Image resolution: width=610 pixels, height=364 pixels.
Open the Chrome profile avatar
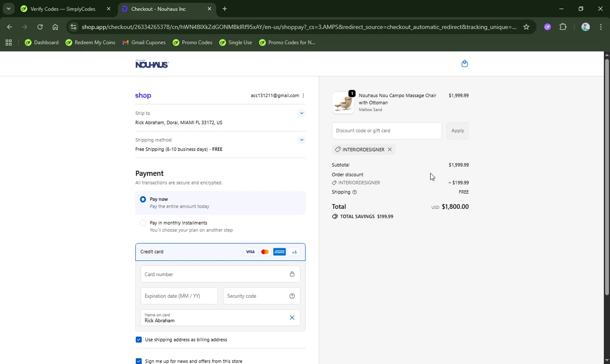pyautogui.click(x=586, y=27)
